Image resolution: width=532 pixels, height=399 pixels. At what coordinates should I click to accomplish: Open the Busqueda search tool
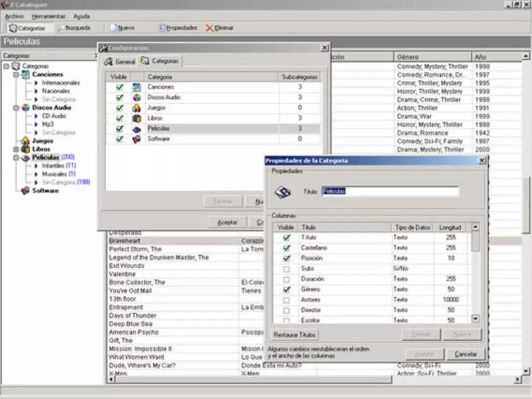click(x=74, y=28)
